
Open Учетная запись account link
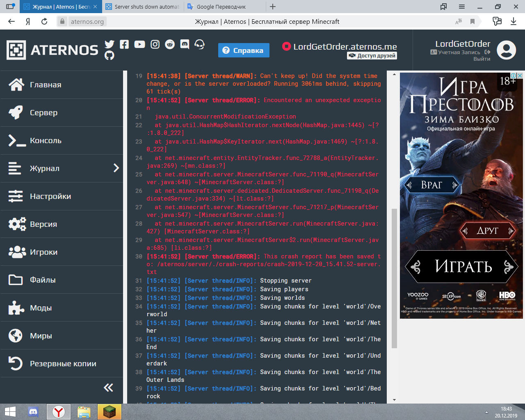[455, 52]
